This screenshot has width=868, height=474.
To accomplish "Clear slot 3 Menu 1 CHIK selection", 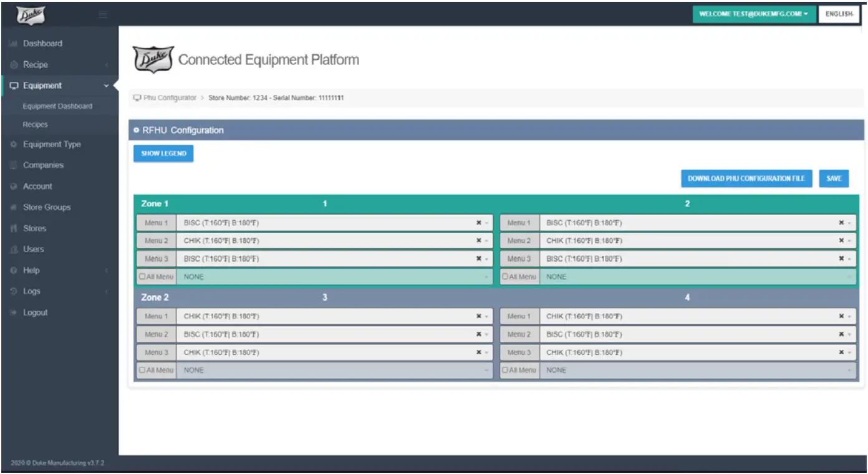I will [x=478, y=316].
